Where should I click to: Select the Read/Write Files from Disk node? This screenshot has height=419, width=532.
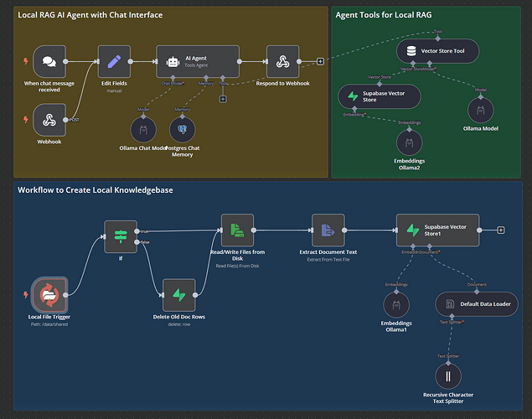pyautogui.click(x=237, y=230)
